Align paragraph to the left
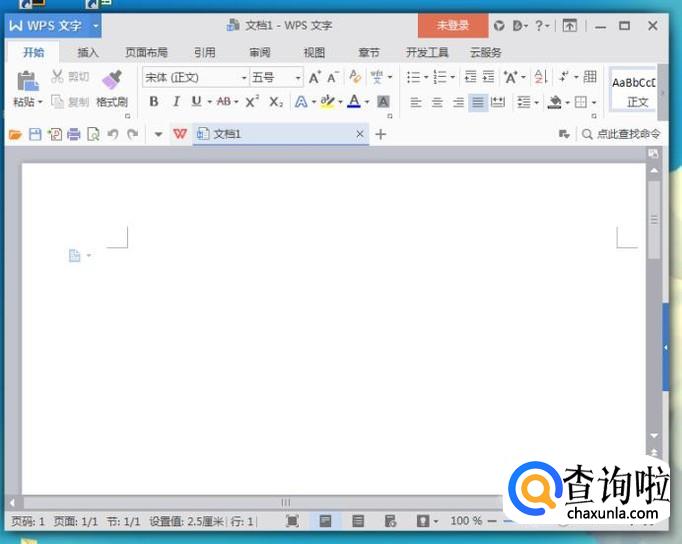 tap(416, 103)
